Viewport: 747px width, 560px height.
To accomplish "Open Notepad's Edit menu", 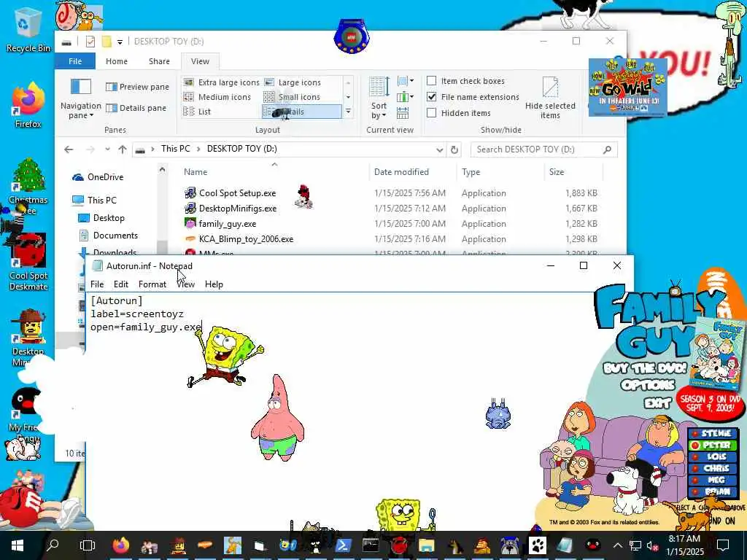I will click(121, 284).
